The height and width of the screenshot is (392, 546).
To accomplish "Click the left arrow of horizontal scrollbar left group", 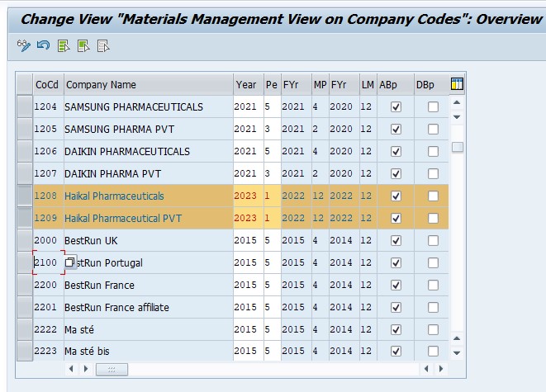I will [x=71, y=369].
